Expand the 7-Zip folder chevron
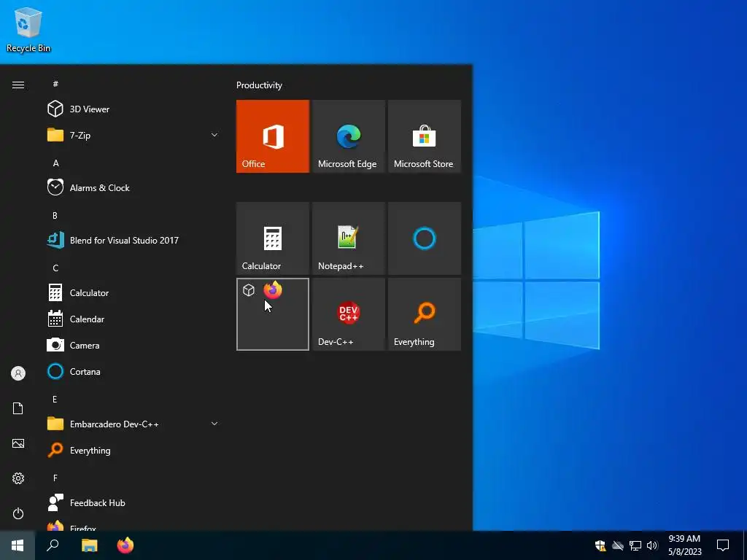The width and height of the screenshot is (747, 560). [214, 135]
